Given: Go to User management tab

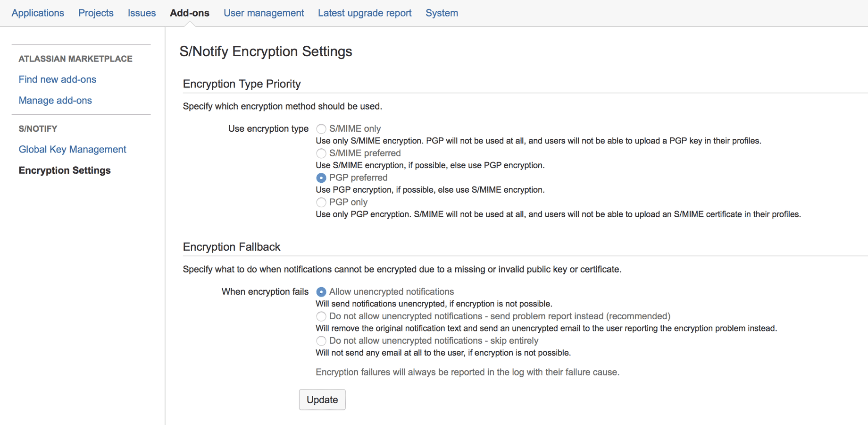Looking at the screenshot, I should [264, 13].
